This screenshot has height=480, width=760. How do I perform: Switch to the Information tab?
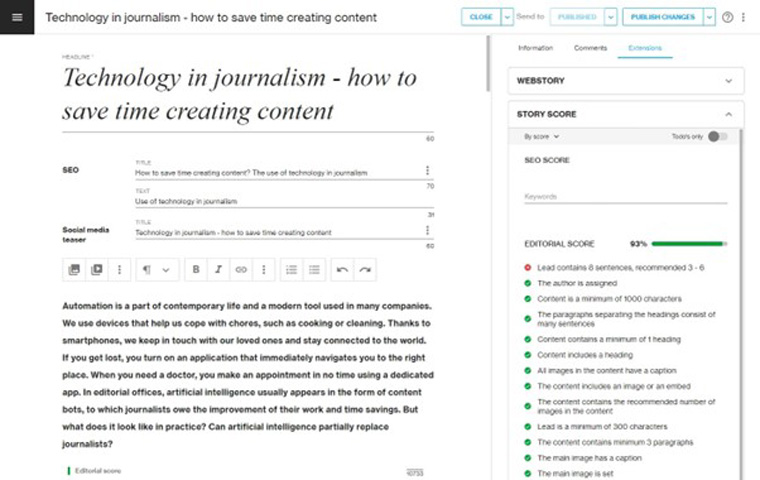[535, 48]
